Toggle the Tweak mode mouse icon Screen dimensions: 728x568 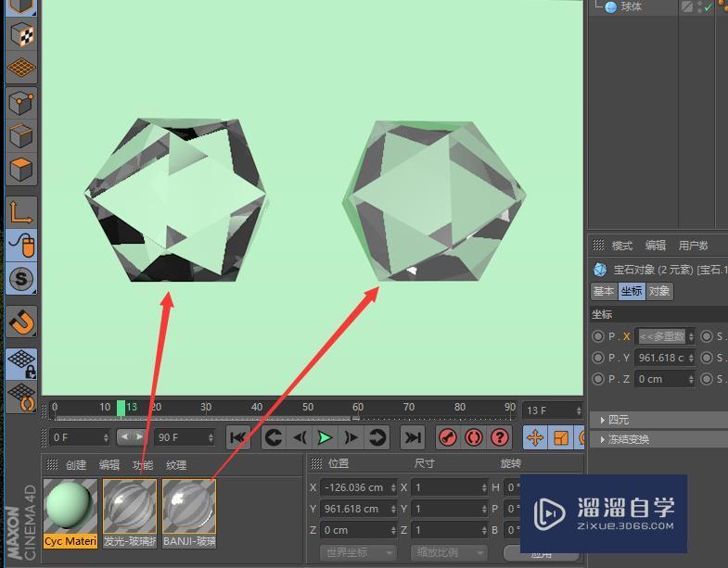[21, 245]
